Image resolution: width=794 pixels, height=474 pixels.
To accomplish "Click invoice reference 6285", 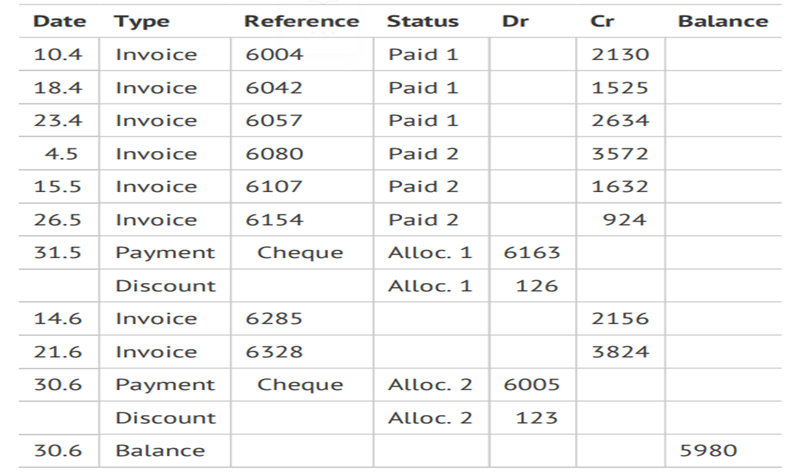I will 274,319.
